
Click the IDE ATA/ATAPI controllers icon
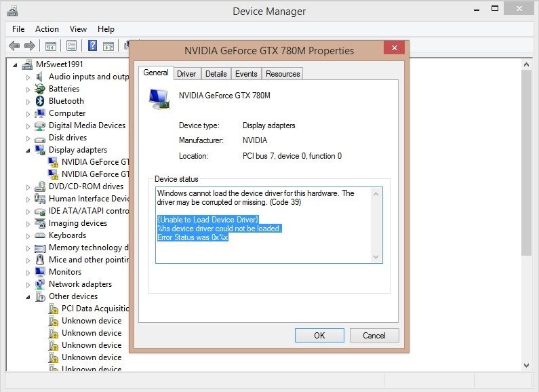click(x=40, y=212)
